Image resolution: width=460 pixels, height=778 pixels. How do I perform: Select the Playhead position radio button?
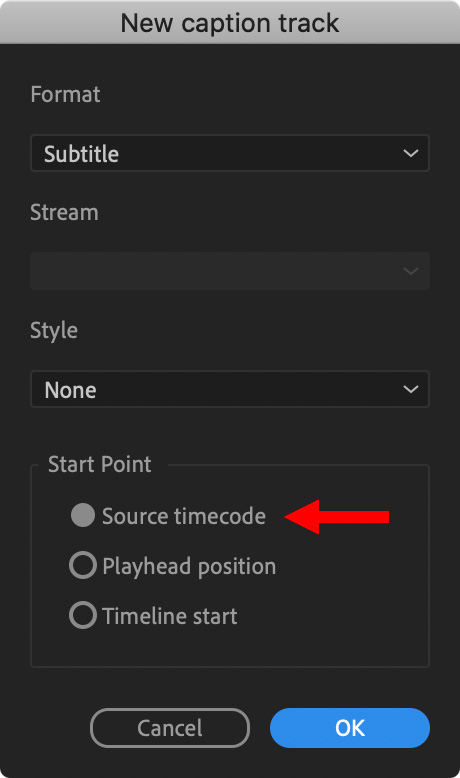pyautogui.click(x=83, y=565)
